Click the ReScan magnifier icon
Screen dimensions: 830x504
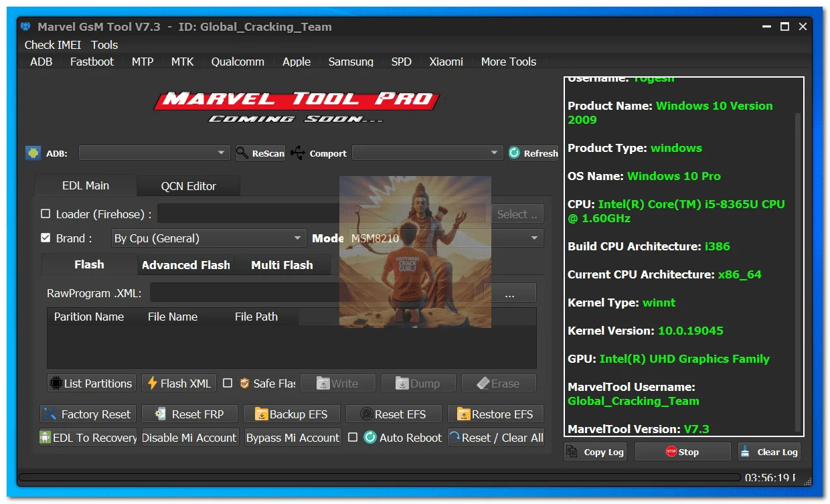[x=242, y=153]
